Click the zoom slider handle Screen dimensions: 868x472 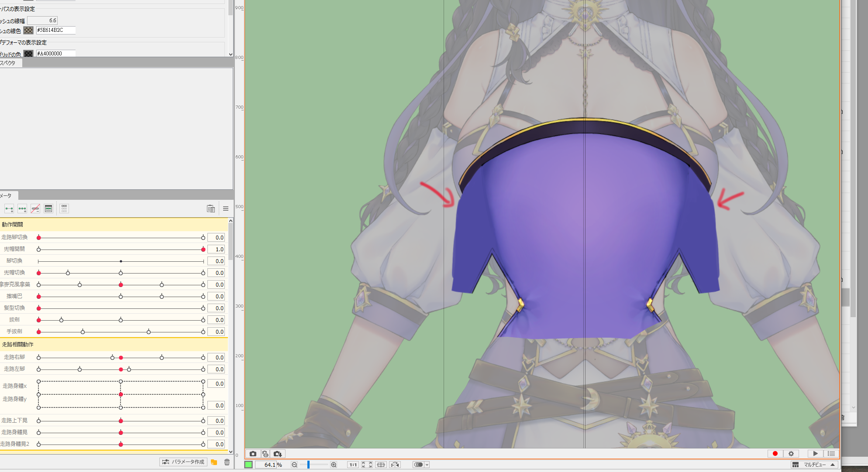coord(308,465)
